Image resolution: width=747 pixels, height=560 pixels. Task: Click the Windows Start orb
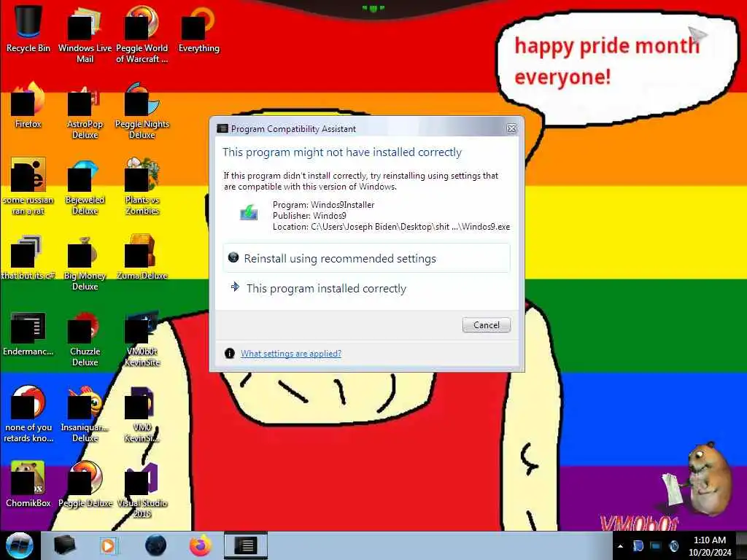coord(20,545)
